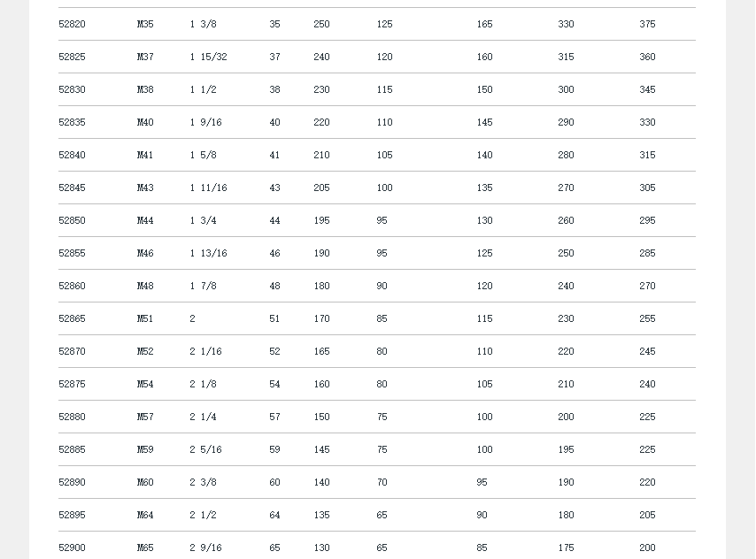This screenshot has height=559, width=756.
Task: Click part number 52855
Action: coord(72,254)
